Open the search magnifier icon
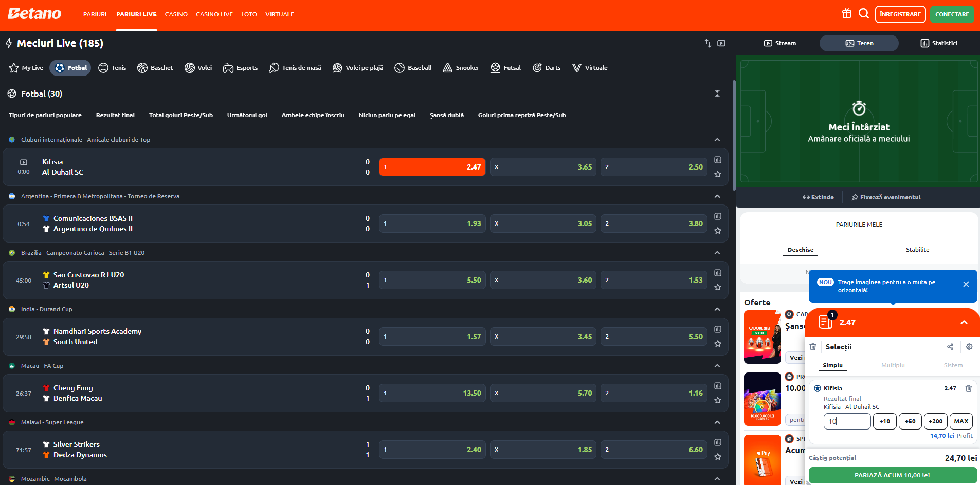Viewport: 980px width, 485px height. (864, 14)
